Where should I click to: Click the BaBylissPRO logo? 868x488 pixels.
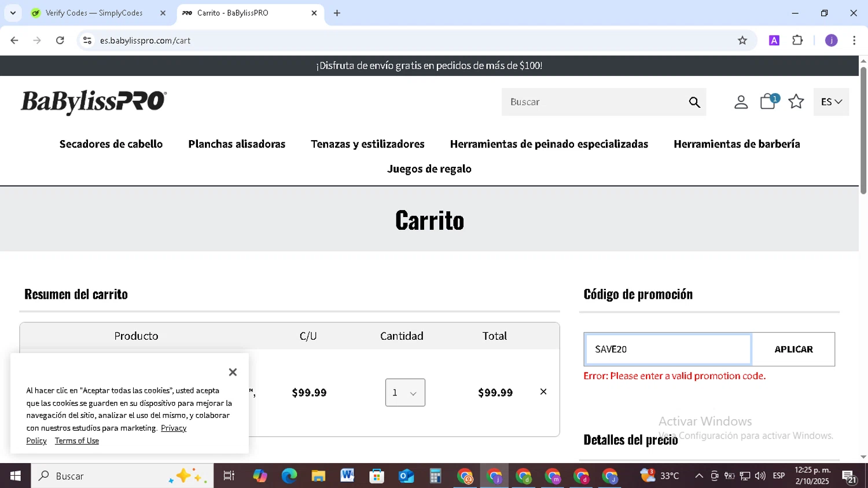94,102
